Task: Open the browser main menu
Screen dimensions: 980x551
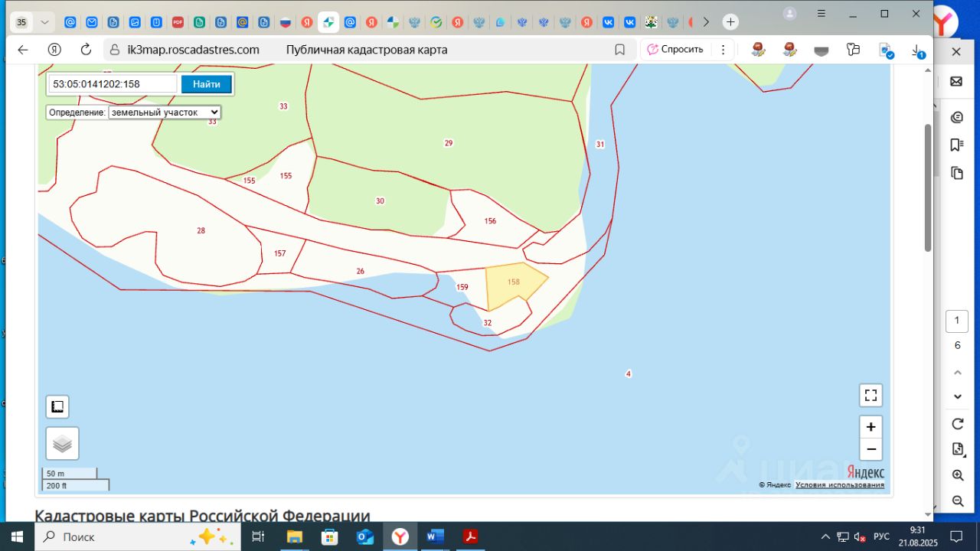Action: click(x=821, y=14)
